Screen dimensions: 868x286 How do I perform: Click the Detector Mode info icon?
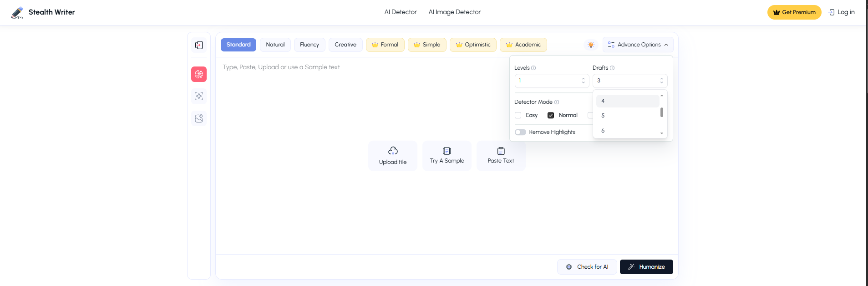(557, 102)
